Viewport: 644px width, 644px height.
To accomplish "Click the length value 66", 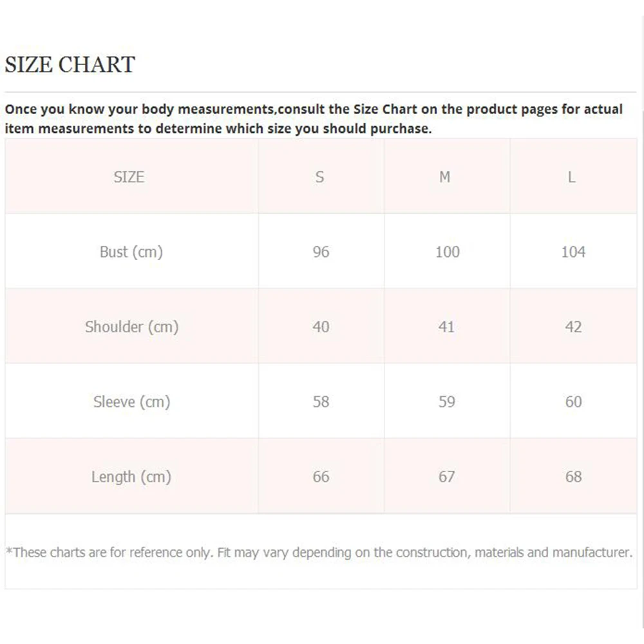I will 321,477.
